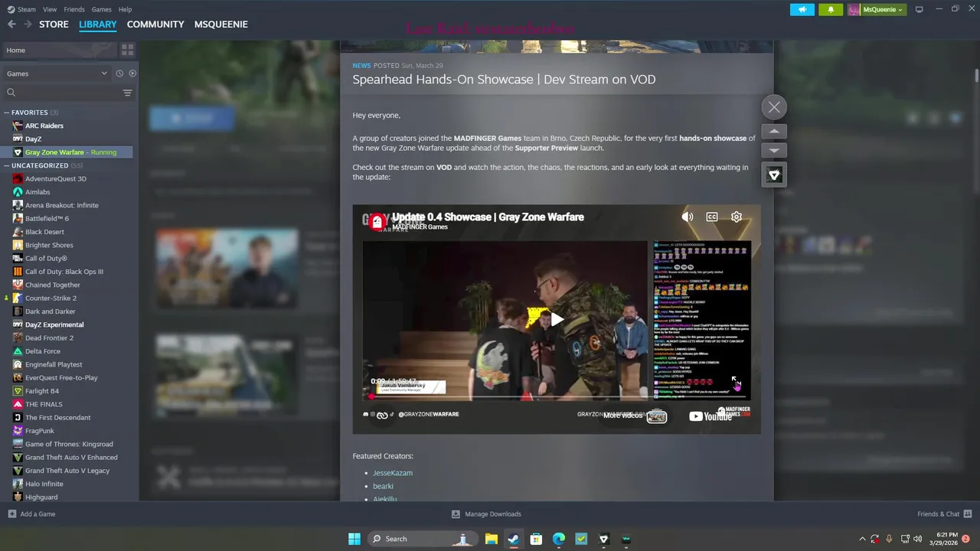
Task: Select THE FINALS in game list
Action: (44, 404)
